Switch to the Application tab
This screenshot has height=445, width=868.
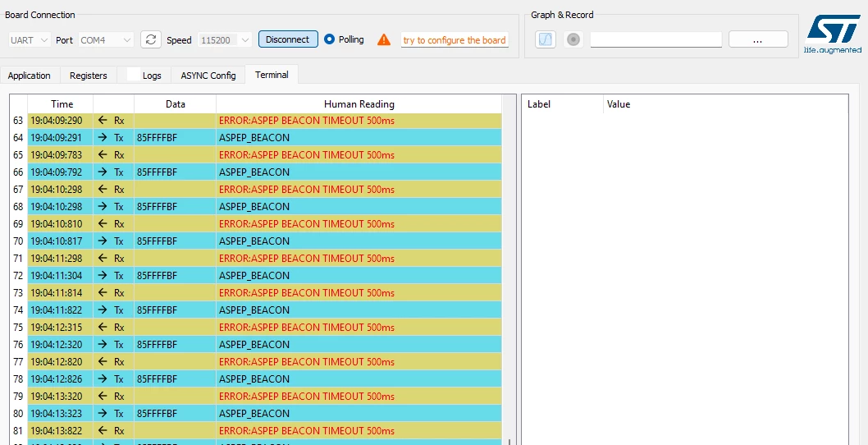(29, 76)
